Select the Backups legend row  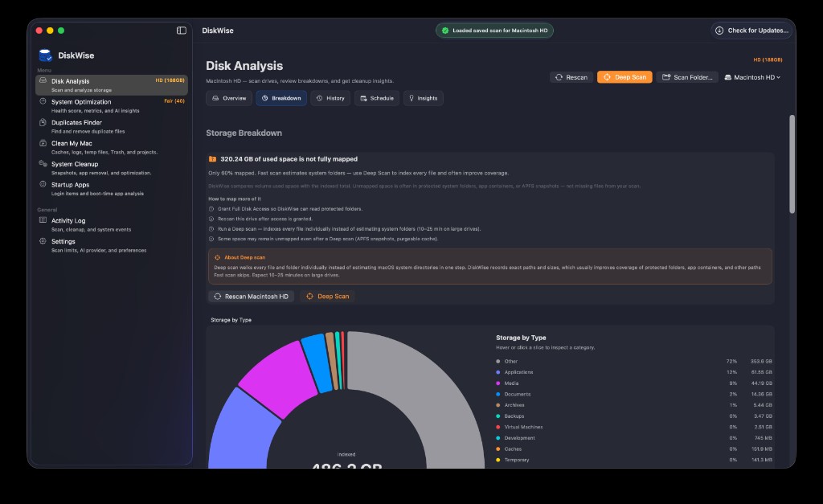[x=633, y=416]
